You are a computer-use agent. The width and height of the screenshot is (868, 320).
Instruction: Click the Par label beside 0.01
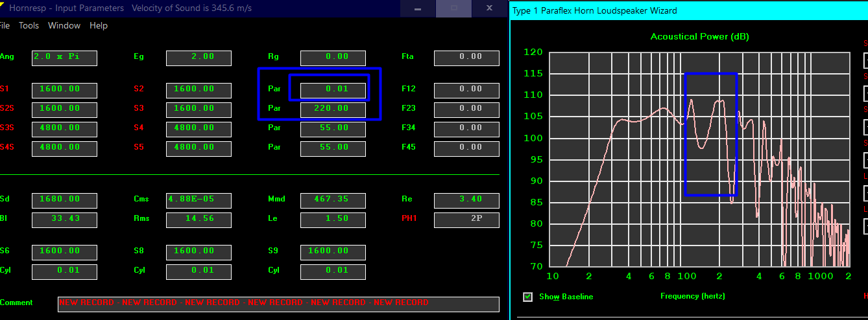[x=274, y=89]
